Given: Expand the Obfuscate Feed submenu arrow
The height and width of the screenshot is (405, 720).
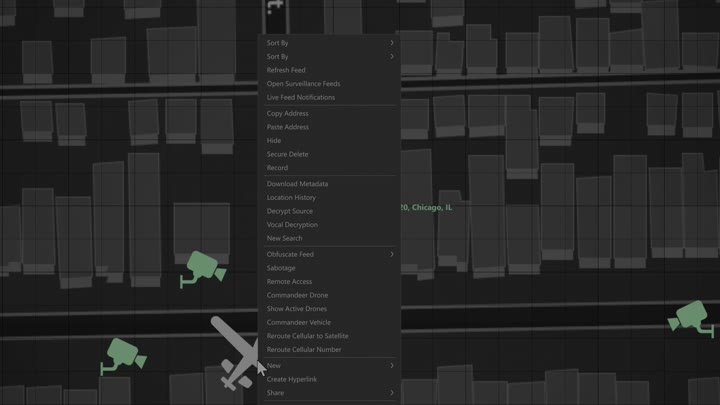Looking at the screenshot, I should click(x=391, y=255).
